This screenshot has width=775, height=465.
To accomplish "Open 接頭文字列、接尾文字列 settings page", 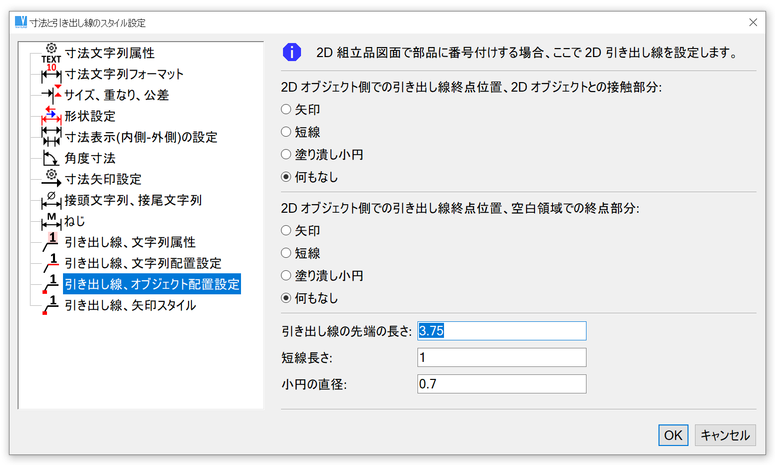I will (133, 200).
